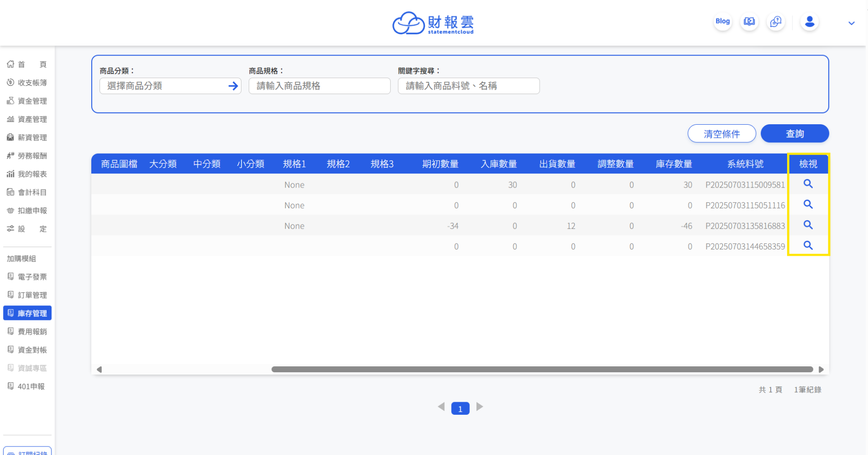The width and height of the screenshot is (868, 455).
Task: Click the 清空條件 clear button
Action: (x=722, y=134)
